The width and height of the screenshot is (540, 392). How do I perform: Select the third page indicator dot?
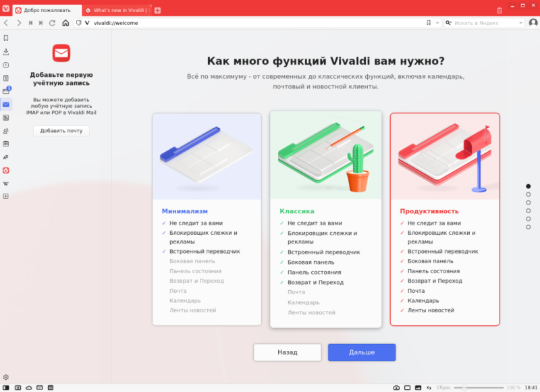(529, 202)
